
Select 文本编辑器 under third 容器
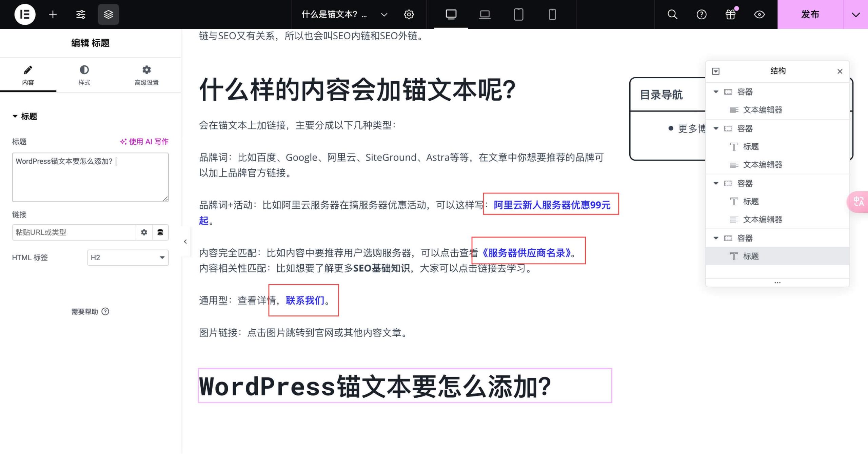[777, 220]
